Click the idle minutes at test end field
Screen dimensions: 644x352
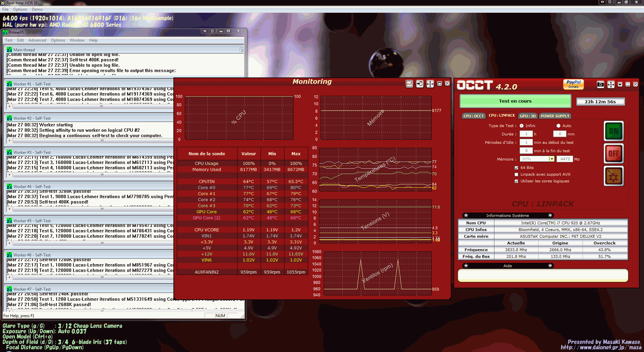(526, 151)
